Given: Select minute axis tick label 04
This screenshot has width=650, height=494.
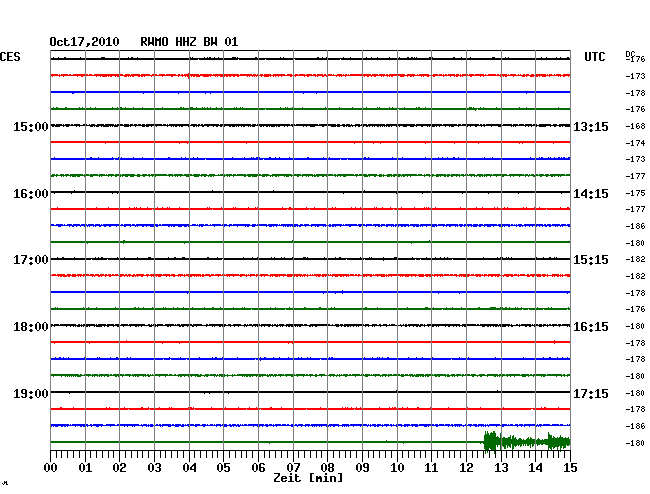Looking at the screenshot, I should [189, 467].
